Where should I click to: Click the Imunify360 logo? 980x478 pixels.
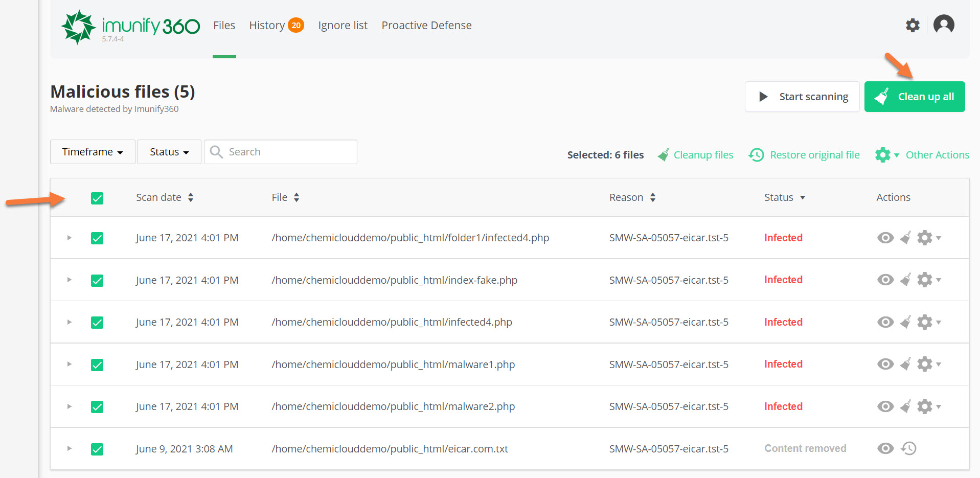click(130, 27)
